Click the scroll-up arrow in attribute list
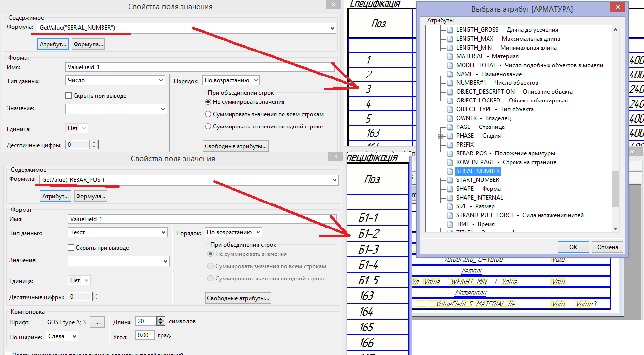 616,30
